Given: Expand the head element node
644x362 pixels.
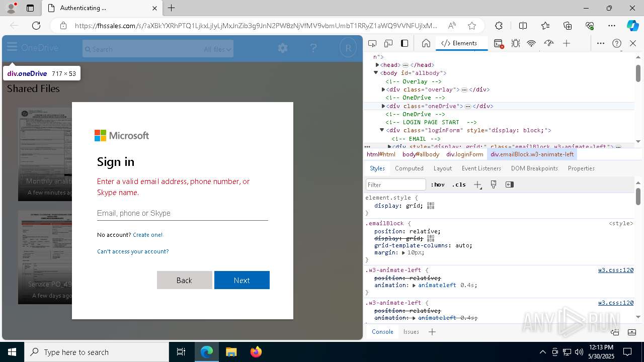Looking at the screenshot, I should tap(377, 65).
